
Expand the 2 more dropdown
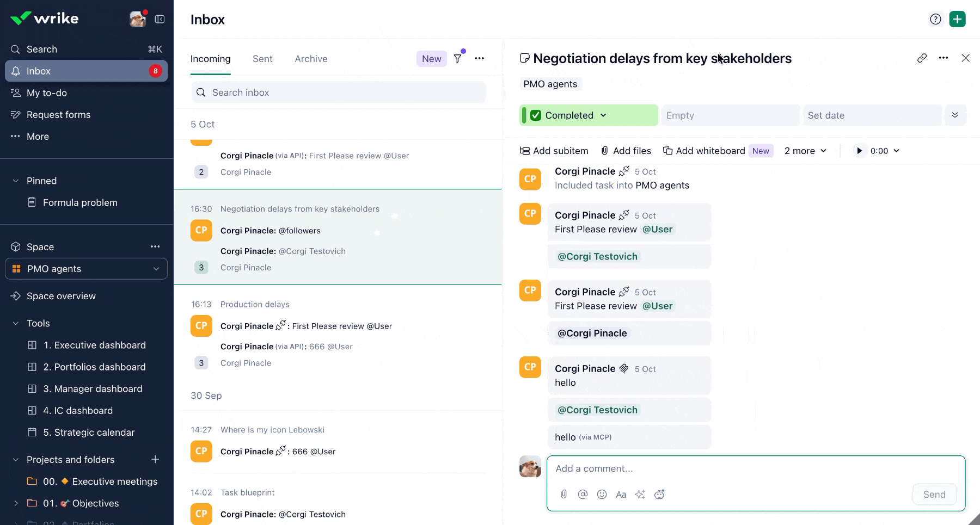pos(805,151)
